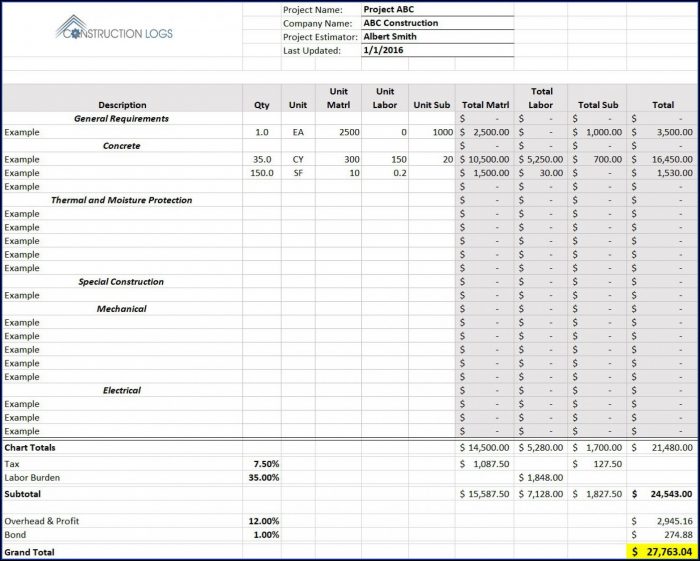
Task: Click the Construction Logs logo
Action: pyautogui.click(x=114, y=28)
